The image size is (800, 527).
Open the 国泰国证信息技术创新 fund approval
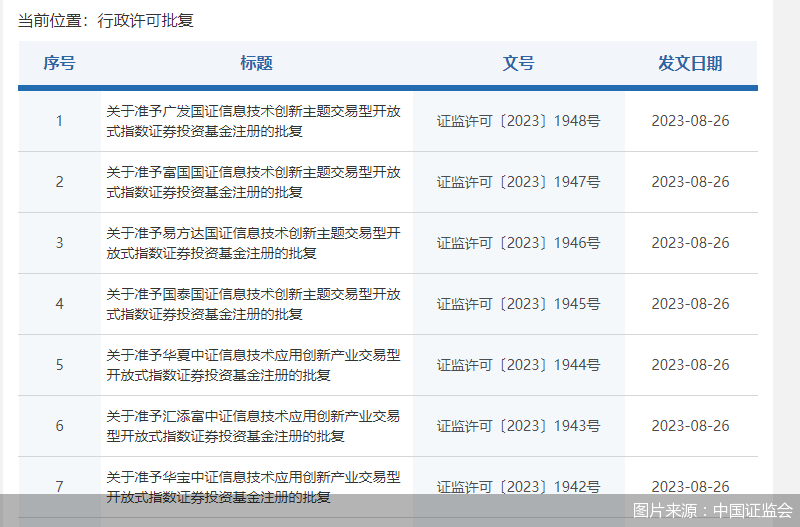(254, 304)
